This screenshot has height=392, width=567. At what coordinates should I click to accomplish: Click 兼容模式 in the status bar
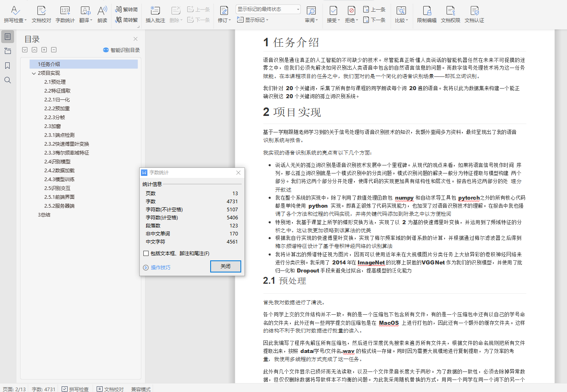point(141,389)
